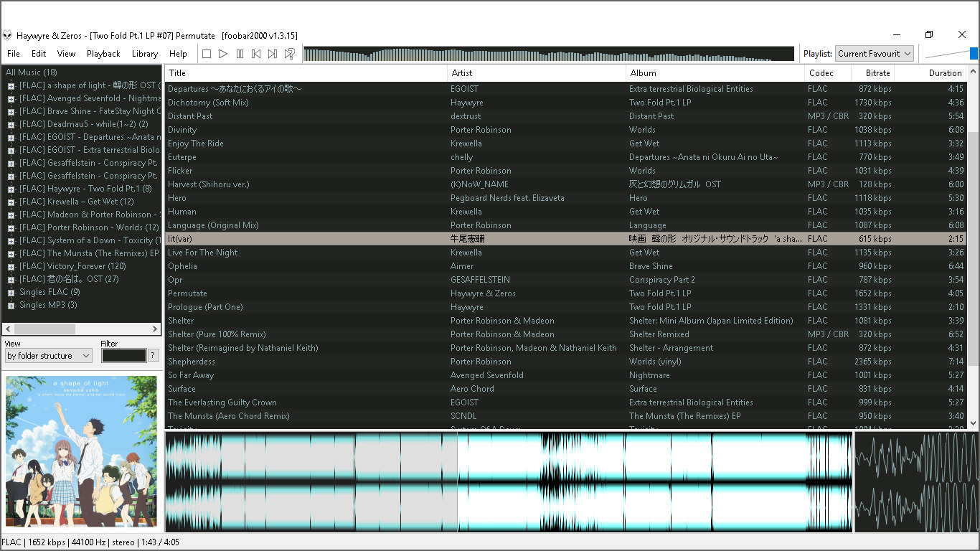Open the Library menu
This screenshot has height=551, width=980.
[x=144, y=53]
